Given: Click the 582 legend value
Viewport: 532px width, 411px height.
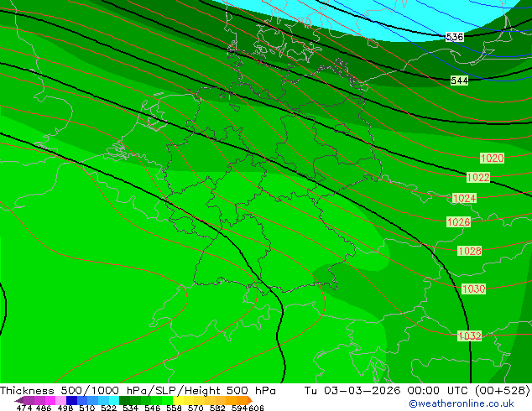Looking at the screenshot, I should [217, 408].
